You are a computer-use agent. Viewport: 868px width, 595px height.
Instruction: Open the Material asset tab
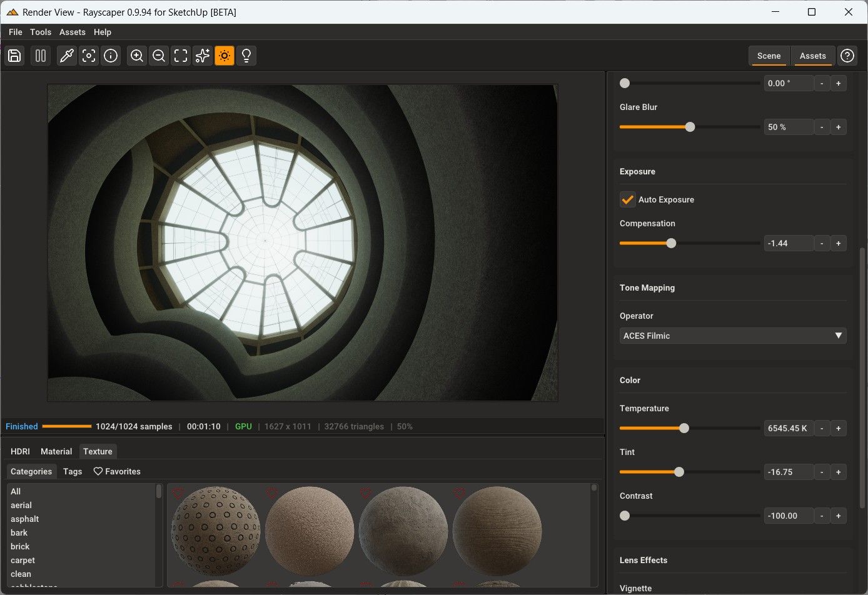(56, 451)
